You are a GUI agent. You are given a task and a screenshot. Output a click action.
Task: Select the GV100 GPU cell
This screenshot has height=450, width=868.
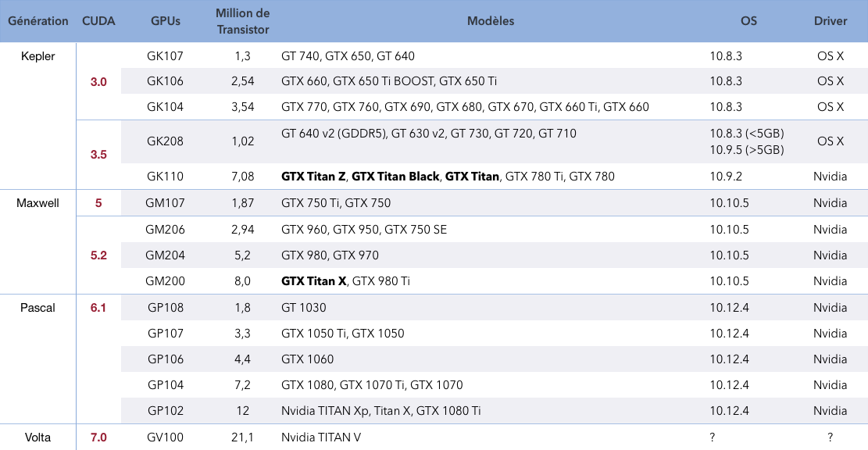pos(165,437)
